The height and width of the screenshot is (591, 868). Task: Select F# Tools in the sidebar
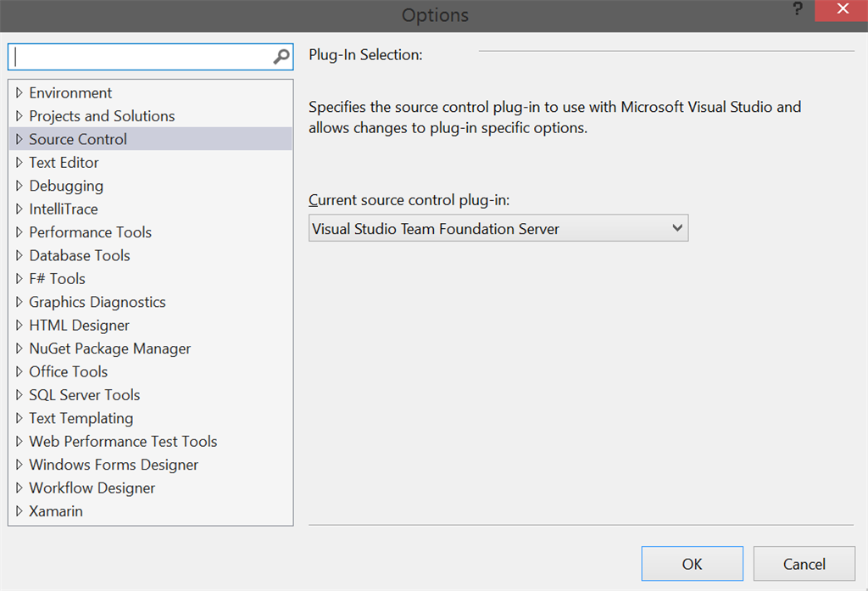point(57,278)
